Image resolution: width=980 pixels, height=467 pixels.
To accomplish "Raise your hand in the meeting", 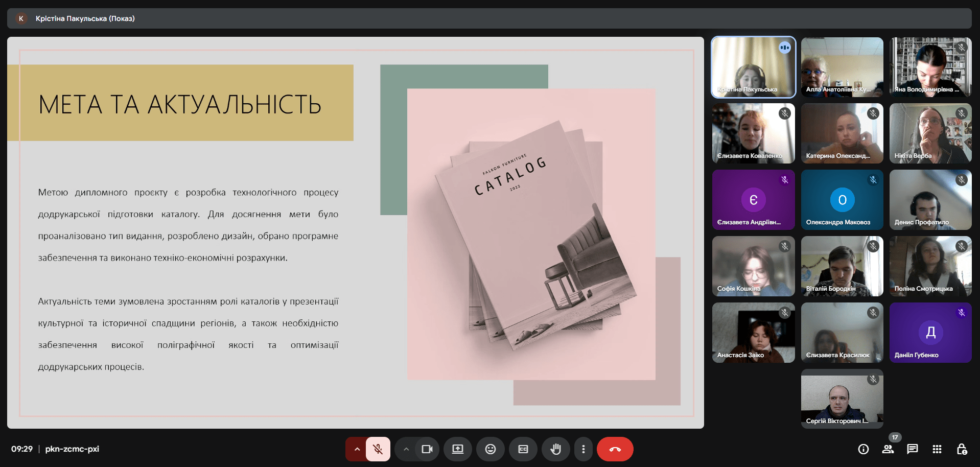I will [555, 449].
